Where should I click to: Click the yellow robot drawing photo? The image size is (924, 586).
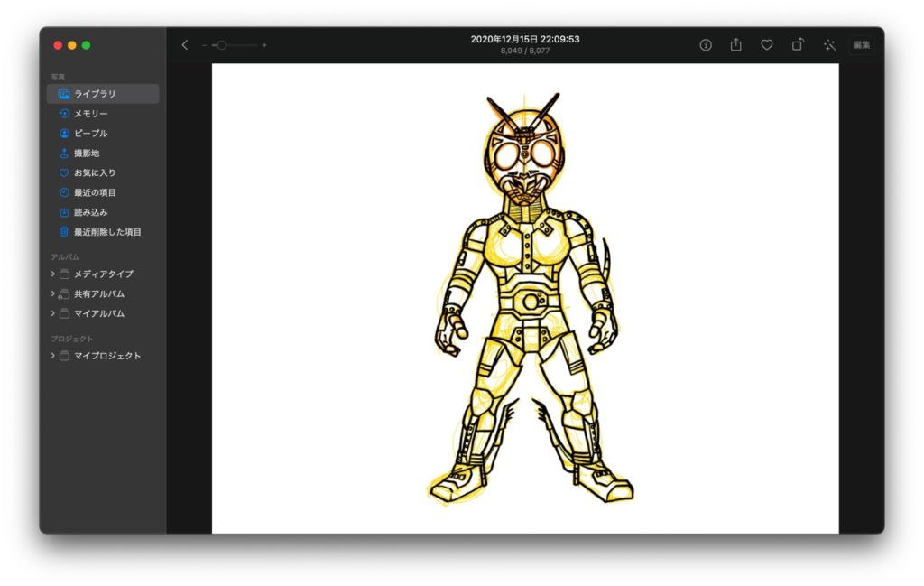coord(525,298)
